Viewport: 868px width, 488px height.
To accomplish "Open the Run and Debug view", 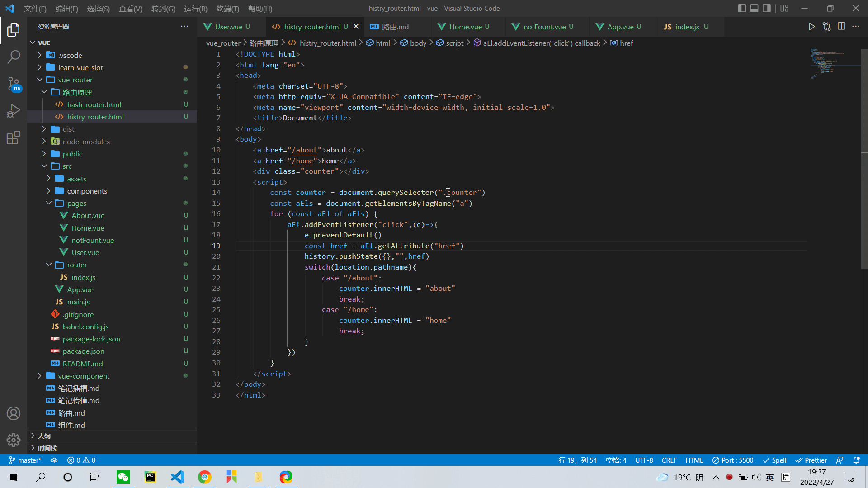I will (14, 111).
